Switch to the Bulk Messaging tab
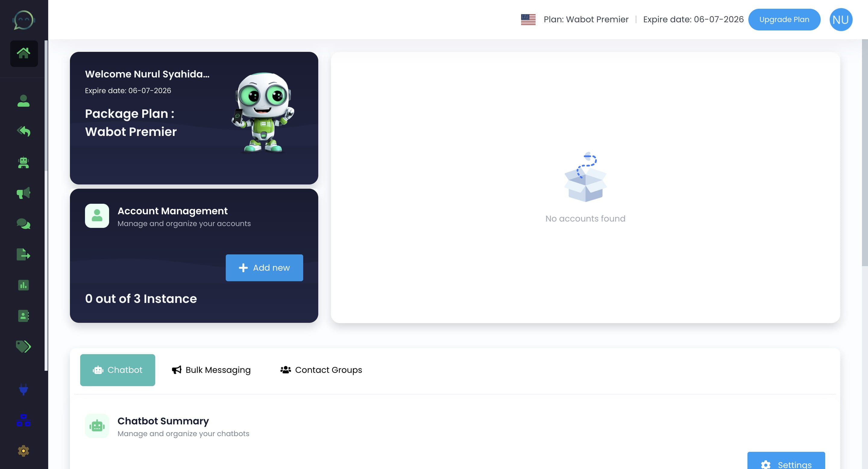Image resolution: width=868 pixels, height=469 pixels. pyautogui.click(x=211, y=370)
